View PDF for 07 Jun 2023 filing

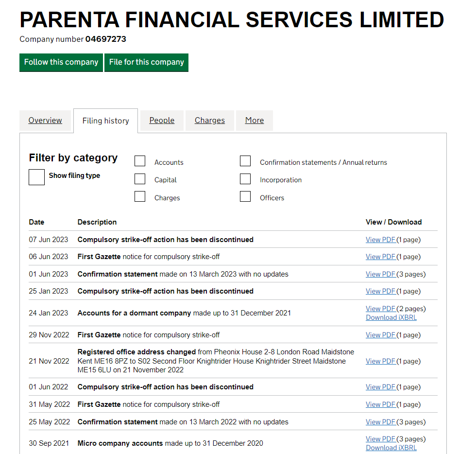381,240
